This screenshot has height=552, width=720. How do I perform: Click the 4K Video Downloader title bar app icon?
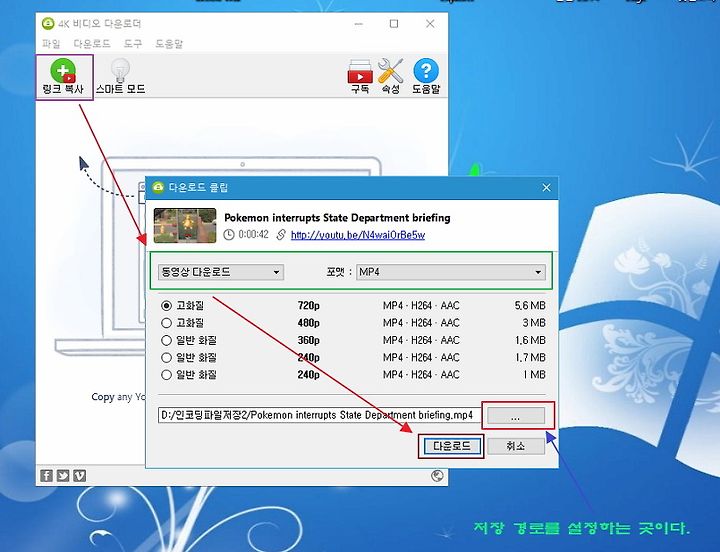[48, 23]
